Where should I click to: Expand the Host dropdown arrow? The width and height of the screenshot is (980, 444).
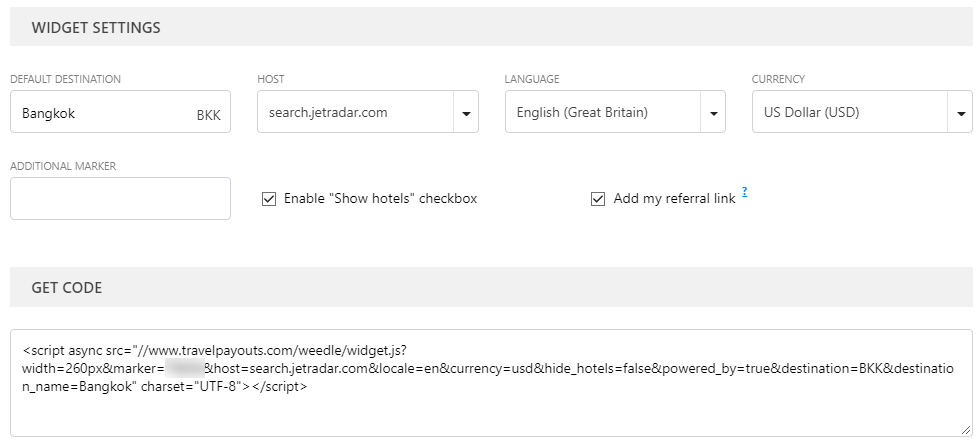point(466,113)
